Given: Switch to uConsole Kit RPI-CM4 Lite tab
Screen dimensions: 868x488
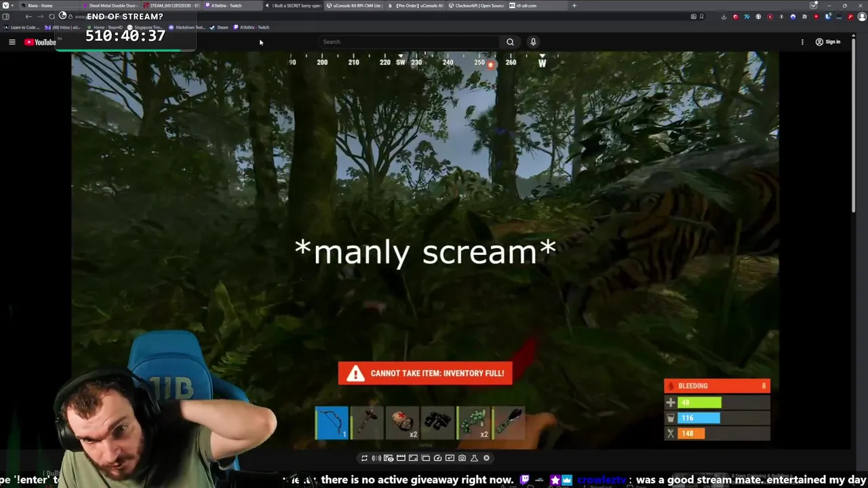Looking at the screenshot, I should pos(355,5).
